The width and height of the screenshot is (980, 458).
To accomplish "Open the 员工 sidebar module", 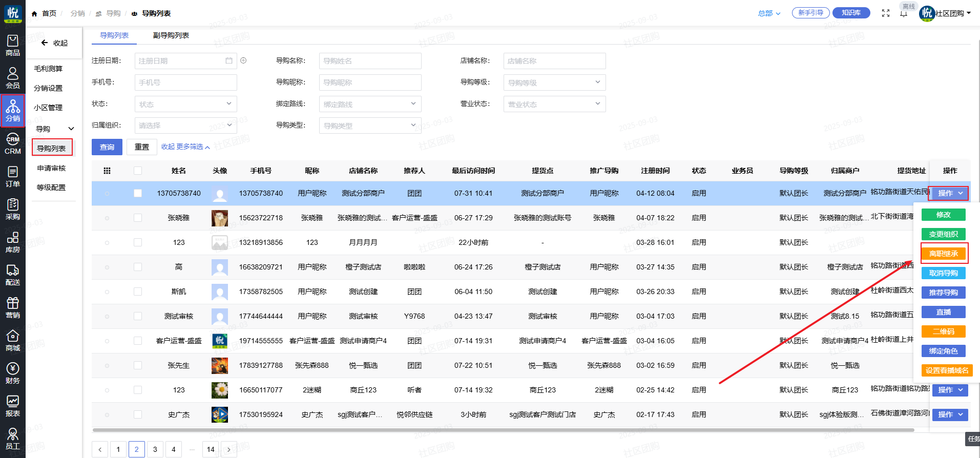I will point(13,439).
